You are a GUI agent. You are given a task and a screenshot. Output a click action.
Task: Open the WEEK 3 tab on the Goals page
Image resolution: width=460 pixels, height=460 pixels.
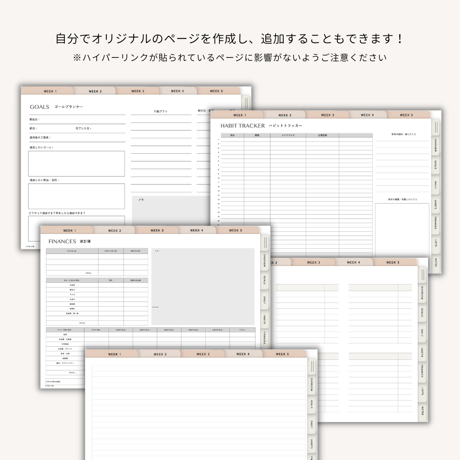[137, 91]
